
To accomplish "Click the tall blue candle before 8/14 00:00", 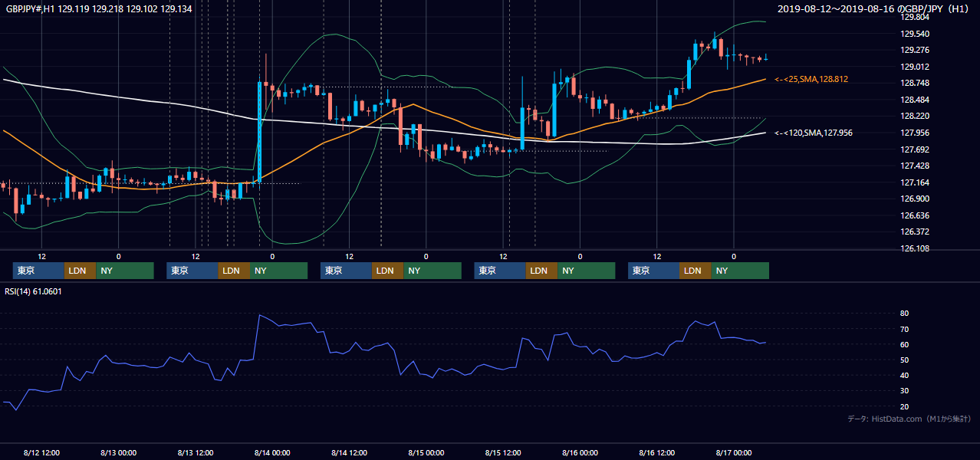I will (x=259, y=132).
